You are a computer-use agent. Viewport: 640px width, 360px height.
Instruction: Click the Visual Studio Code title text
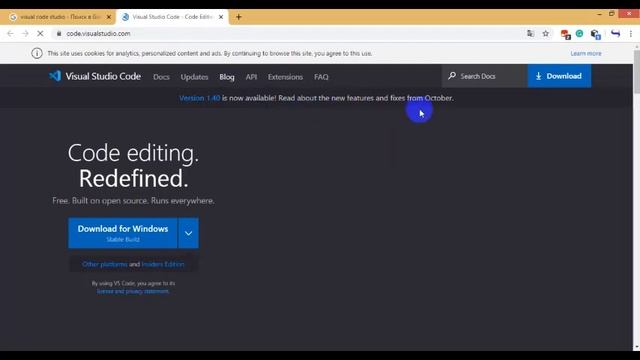pos(103,76)
